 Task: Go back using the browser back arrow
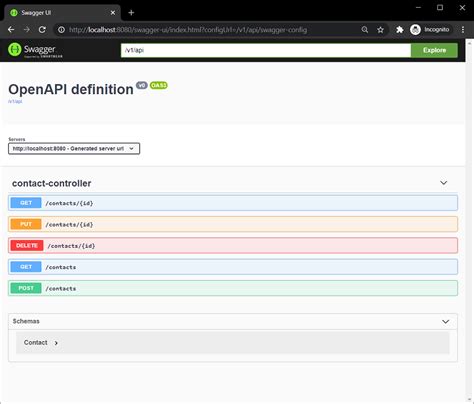coord(11,30)
